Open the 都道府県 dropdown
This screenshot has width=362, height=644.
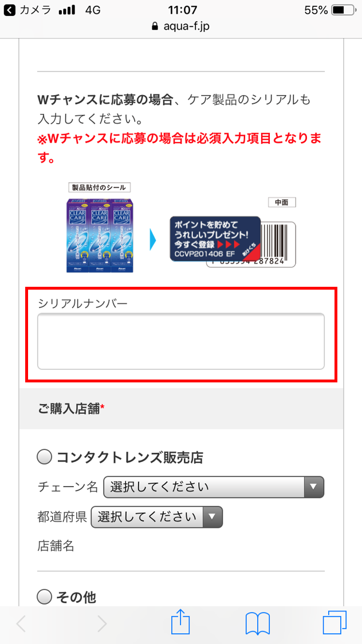156,517
